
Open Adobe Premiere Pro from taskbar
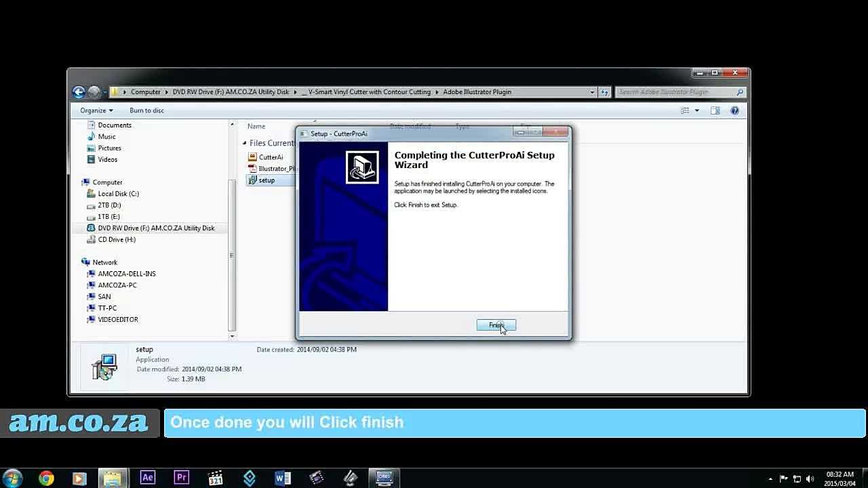pos(181,478)
